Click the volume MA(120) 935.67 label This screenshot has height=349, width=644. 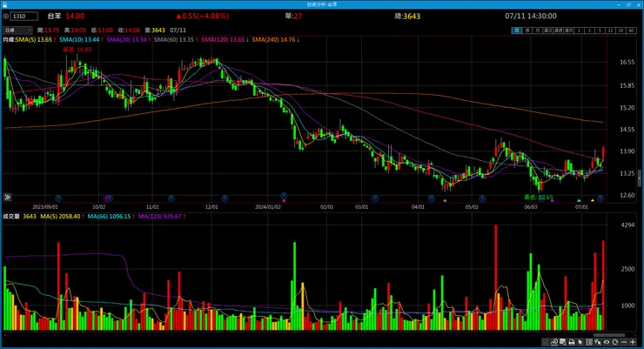(162, 217)
